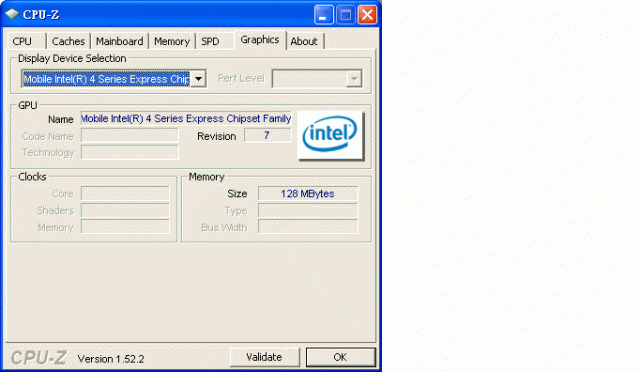The height and width of the screenshot is (372, 640).
Task: Click the Technology field
Action: [129, 152]
